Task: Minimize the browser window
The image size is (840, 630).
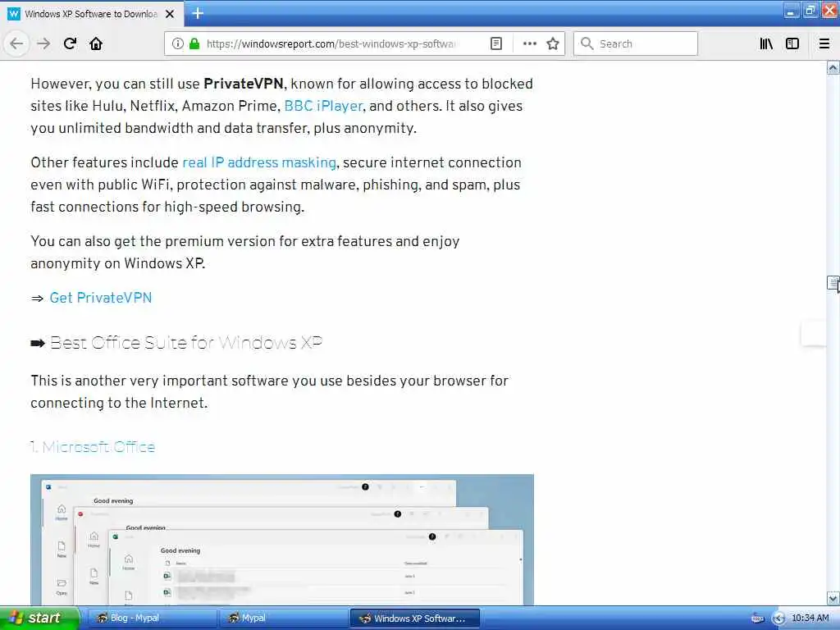Action: pyautogui.click(x=791, y=11)
